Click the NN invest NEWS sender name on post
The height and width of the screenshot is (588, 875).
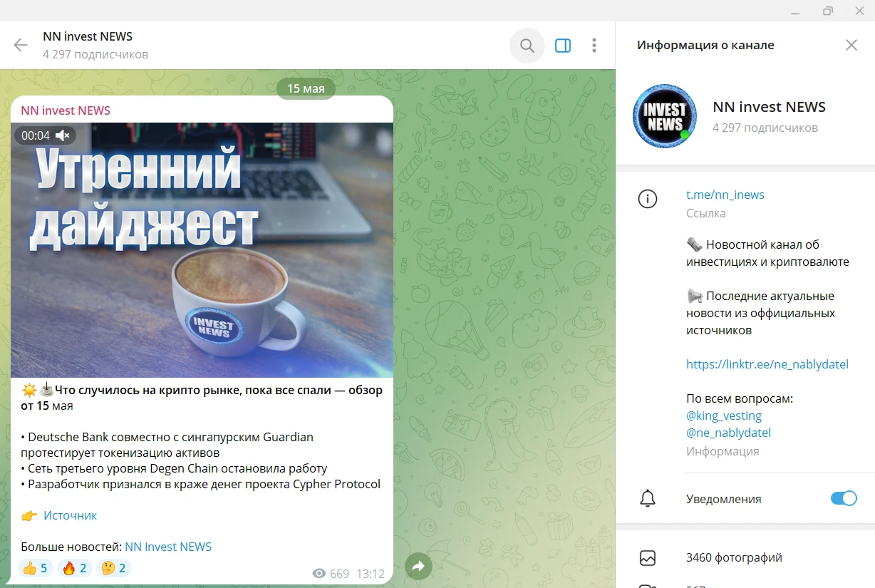tap(66, 110)
